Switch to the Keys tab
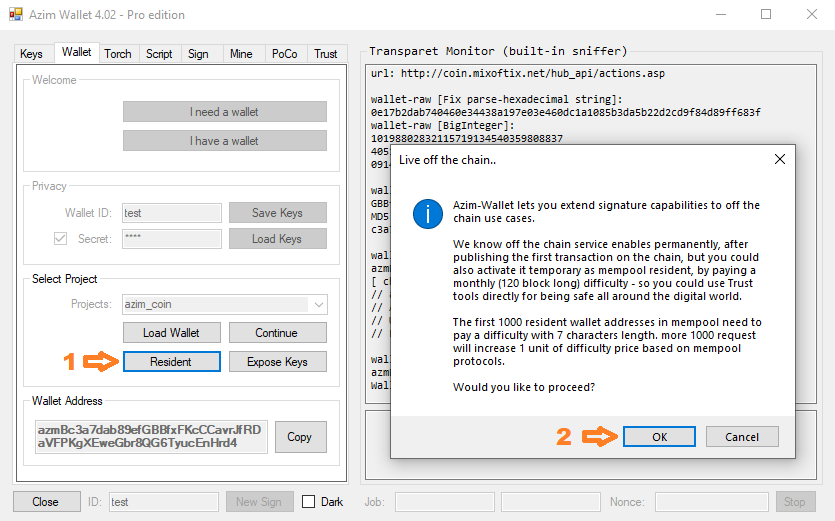This screenshot has width=835, height=521. (31, 54)
